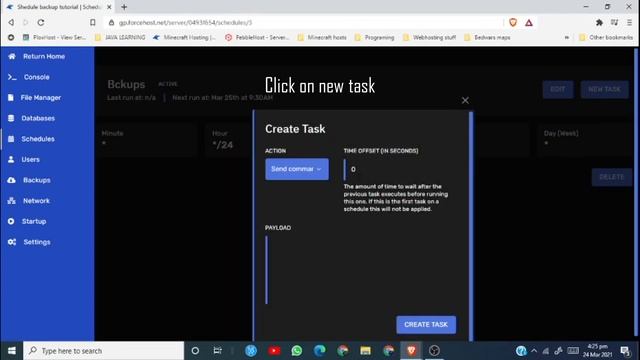Open File Explorer on the taskbar
Viewport: 640px width, 360px height.
coord(365,351)
